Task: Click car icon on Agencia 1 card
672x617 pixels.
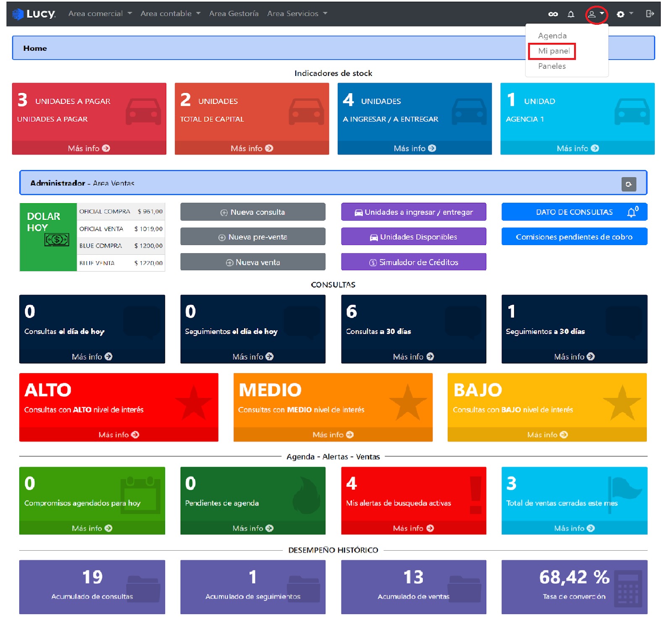Action: point(632,111)
